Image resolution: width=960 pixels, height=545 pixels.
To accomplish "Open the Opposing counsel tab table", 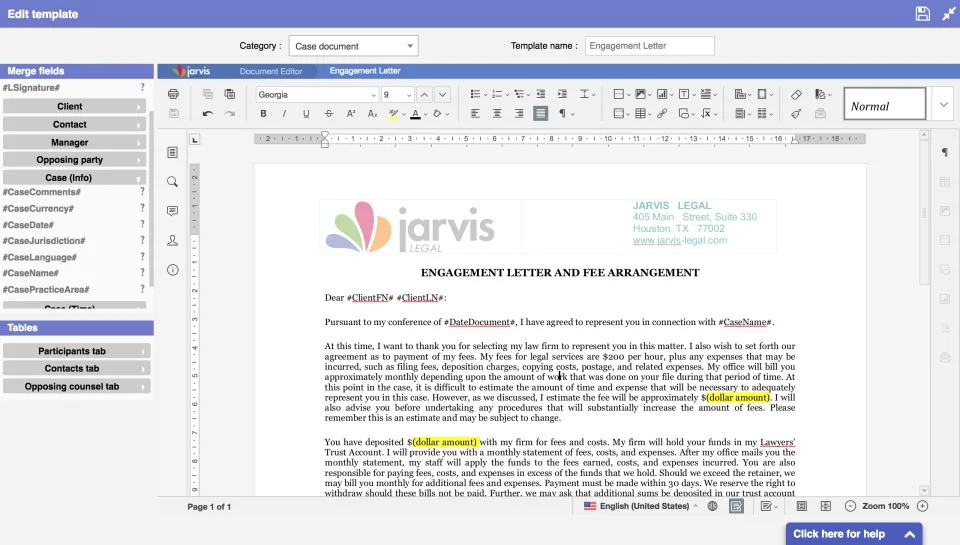I will point(77,386).
